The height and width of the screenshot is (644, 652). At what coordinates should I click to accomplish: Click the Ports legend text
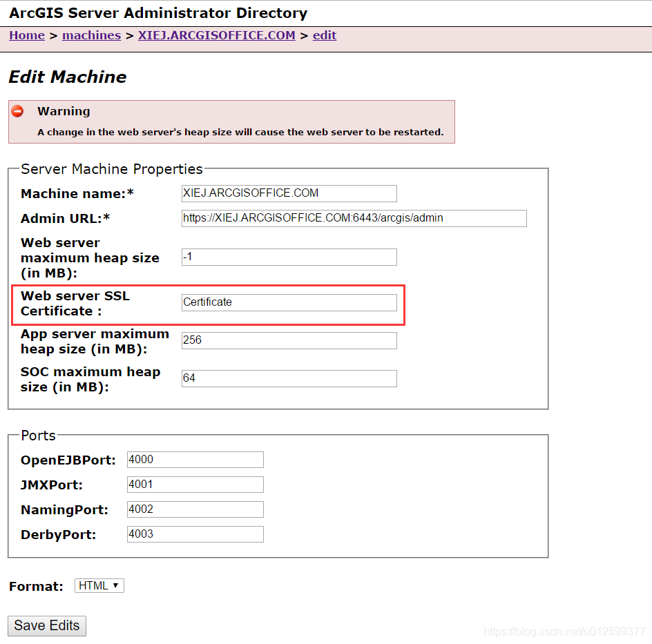[x=38, y=436]
